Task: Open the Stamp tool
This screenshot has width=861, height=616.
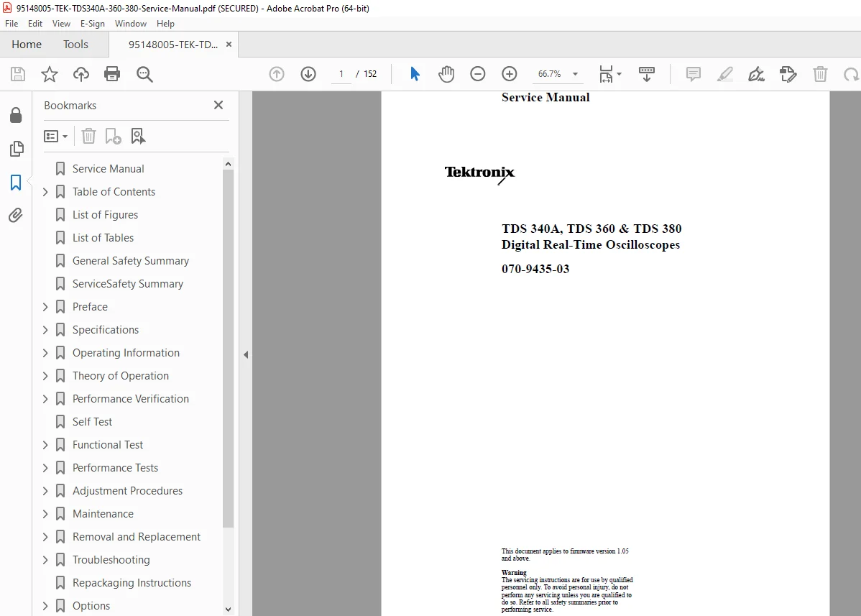Action: point(788,73)
